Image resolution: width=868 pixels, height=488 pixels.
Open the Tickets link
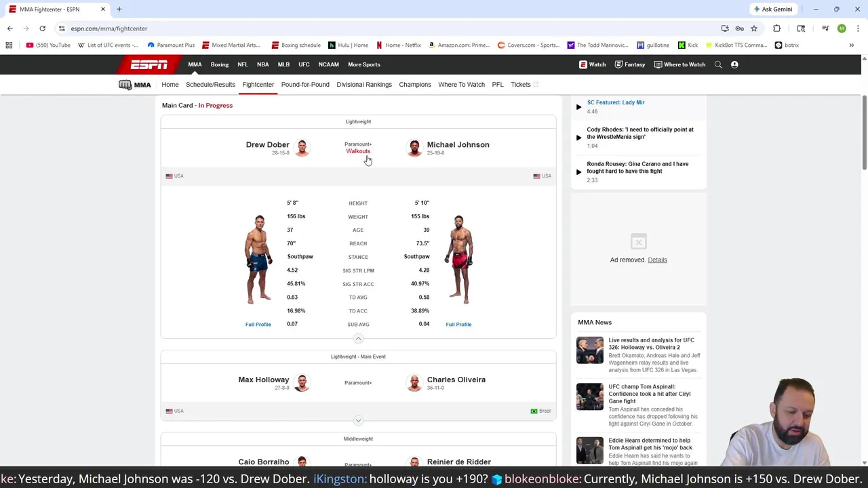pos(524,85)
